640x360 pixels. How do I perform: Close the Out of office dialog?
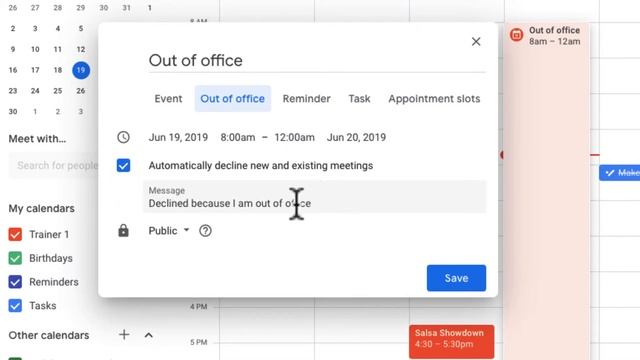476,41
